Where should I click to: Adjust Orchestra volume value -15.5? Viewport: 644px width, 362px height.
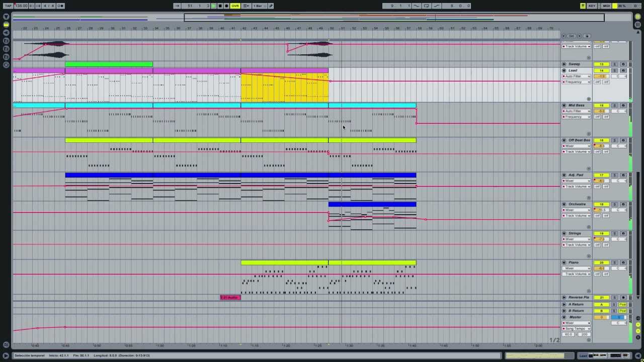pyautogui.click(x=601, y=210)
